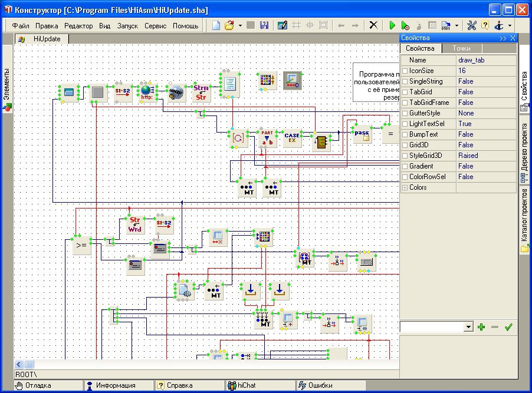Open help with the question mark icon
This screenshot has width=532, height=393.
coord(485,25)
